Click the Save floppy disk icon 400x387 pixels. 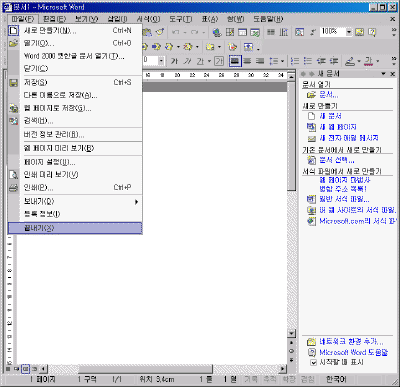[x=13, y=83]
